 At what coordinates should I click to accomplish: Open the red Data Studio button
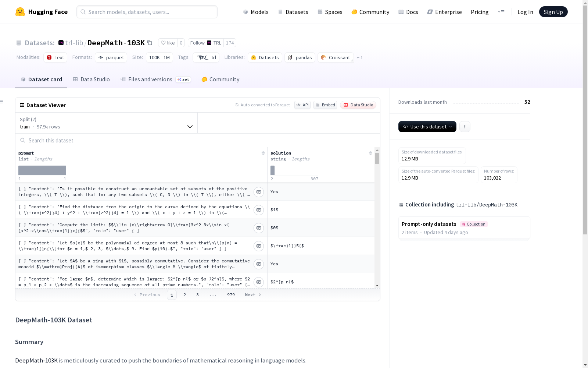[358, 105]
